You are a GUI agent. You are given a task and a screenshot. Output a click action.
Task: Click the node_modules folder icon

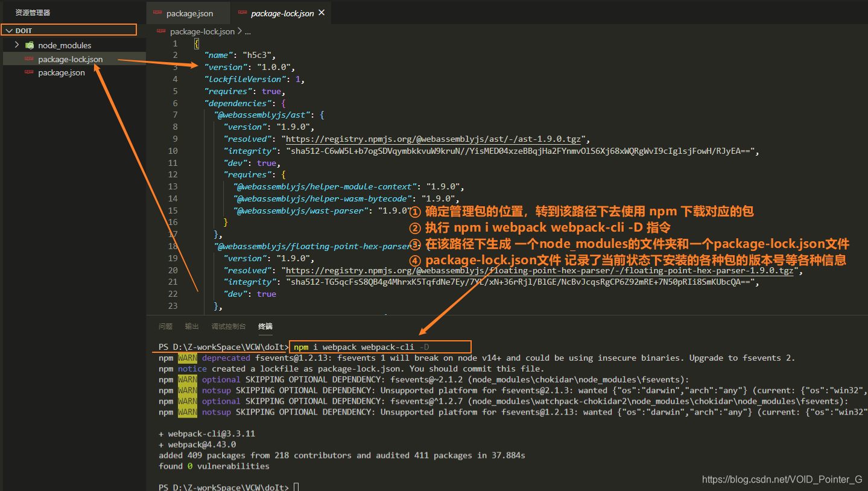[x=29, y=45]
